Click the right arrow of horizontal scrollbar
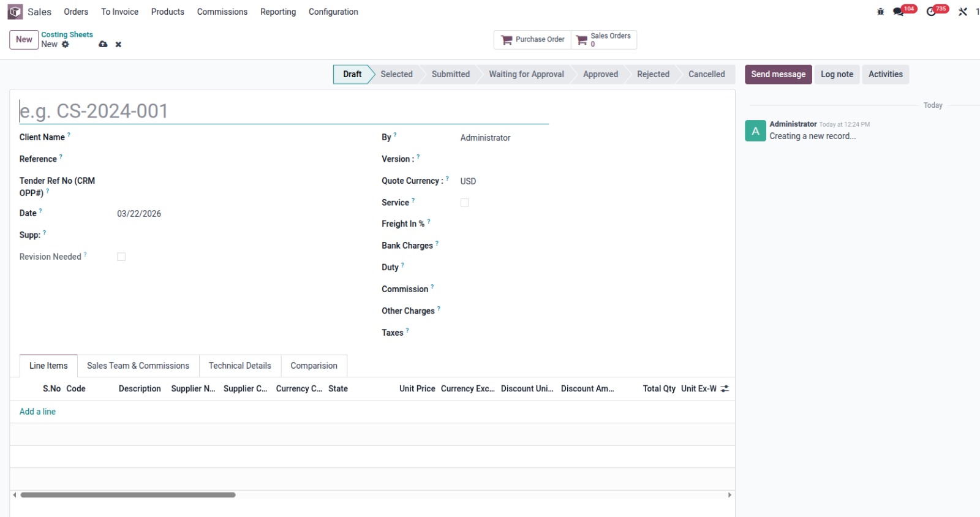This screenshot has width=980, height=517. click(729, 495)
